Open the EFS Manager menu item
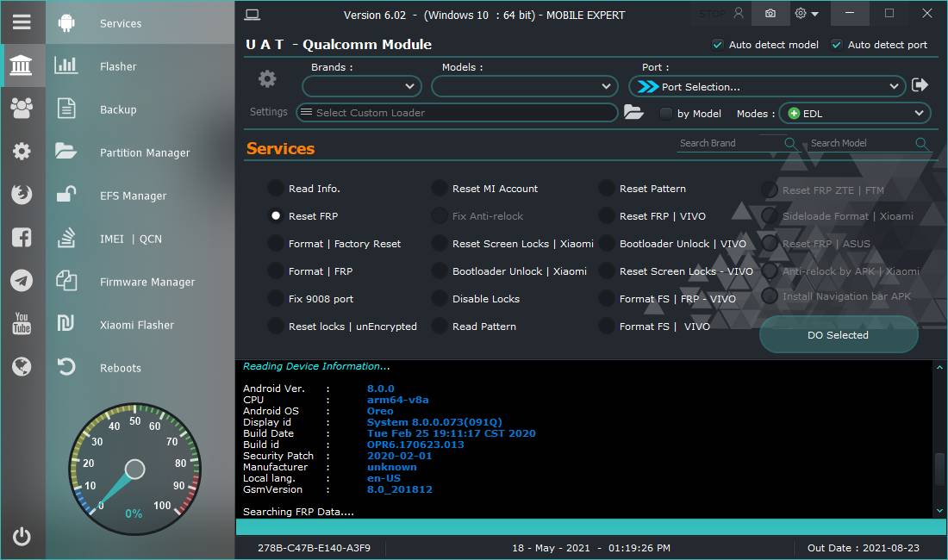Viewport: 948px width, 560px height. pos(133,196)
